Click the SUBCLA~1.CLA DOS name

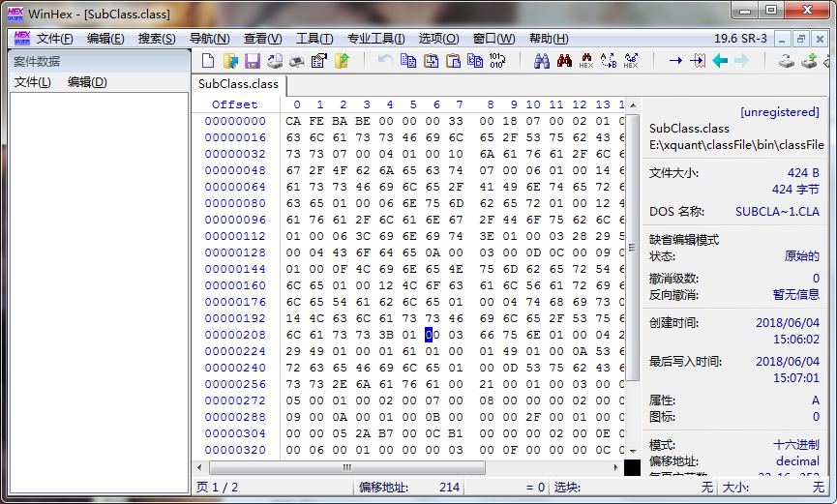777,212
